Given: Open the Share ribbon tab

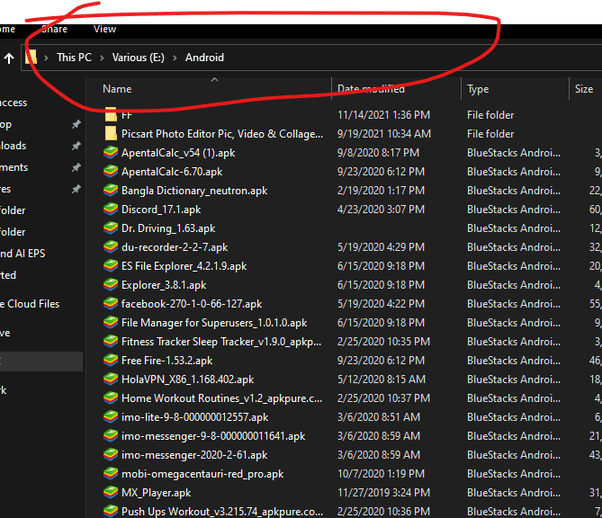Looking at the screenshot, I should pyautogui.click(x=54, y=29).
